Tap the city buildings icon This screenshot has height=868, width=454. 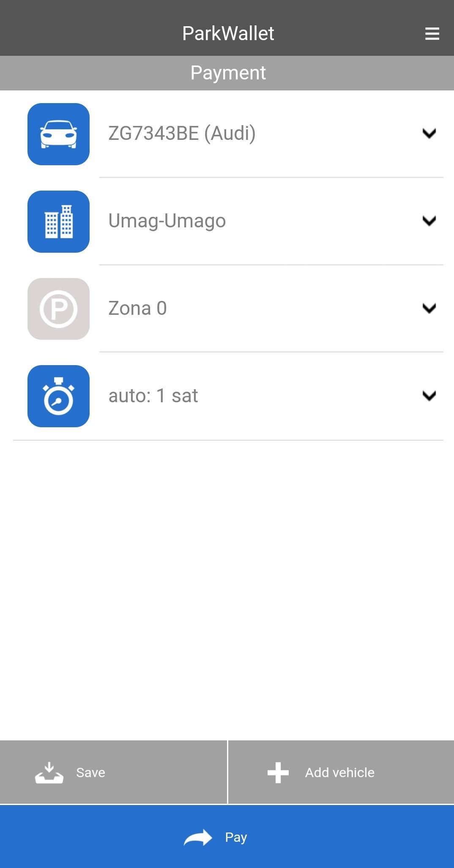point(58,221)
